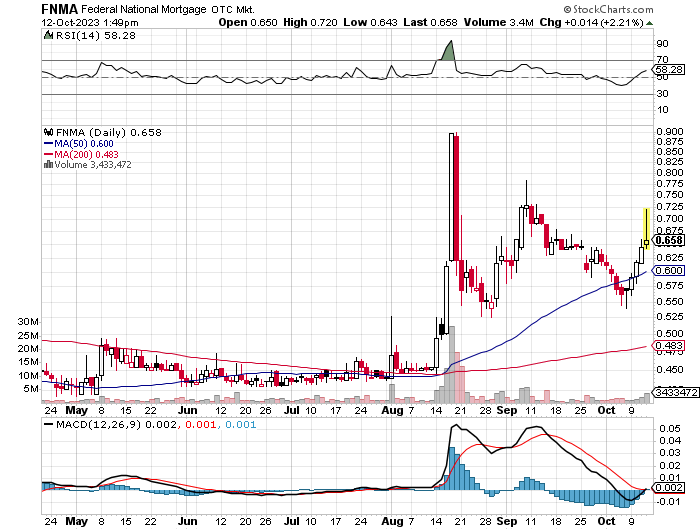Click the red 0.483 moving average price tag
Viewport: 700px width, 530px height.
[x=668, y=345]
